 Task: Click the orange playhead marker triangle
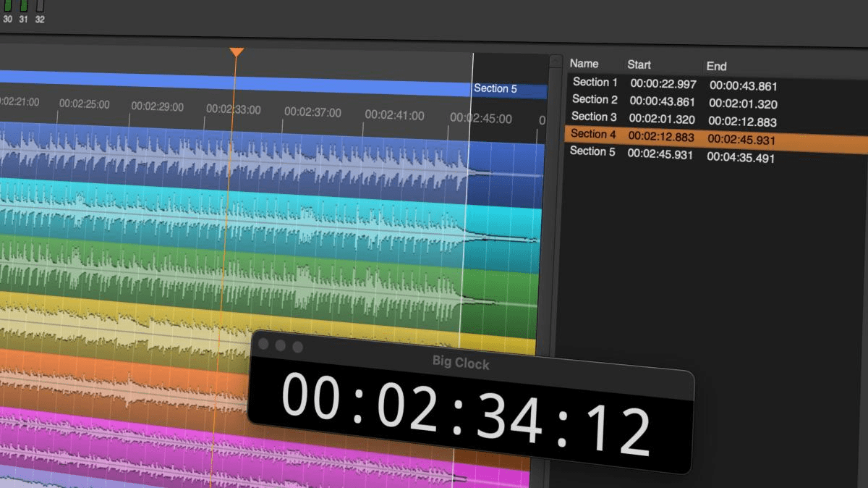click(x=236, y=52)
